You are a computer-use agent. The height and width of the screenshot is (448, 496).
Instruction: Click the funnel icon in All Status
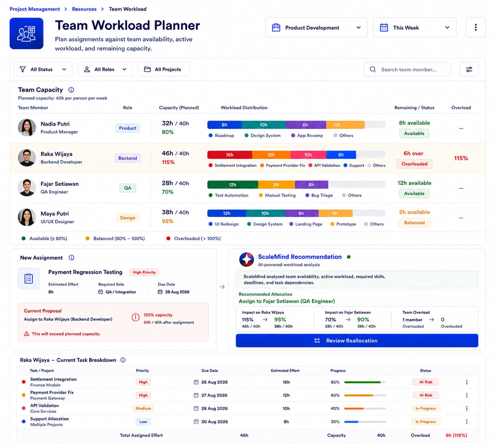23,69
